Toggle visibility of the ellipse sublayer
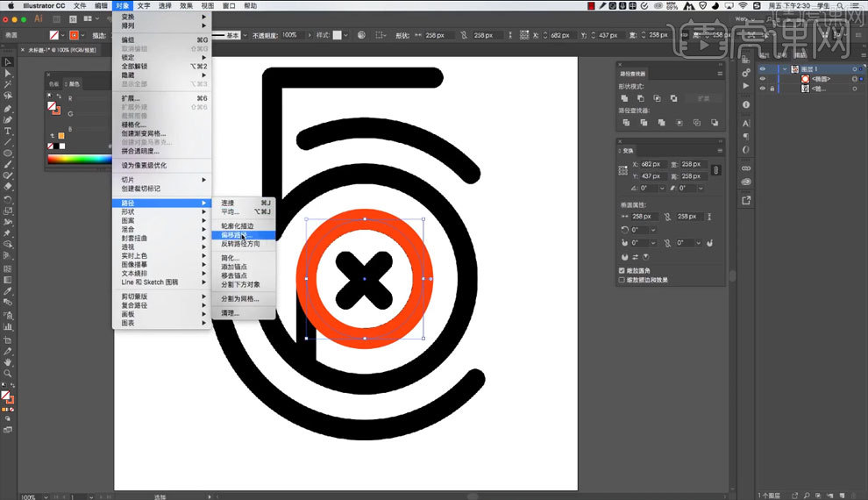The image size is (868, 500). [763, 79]
